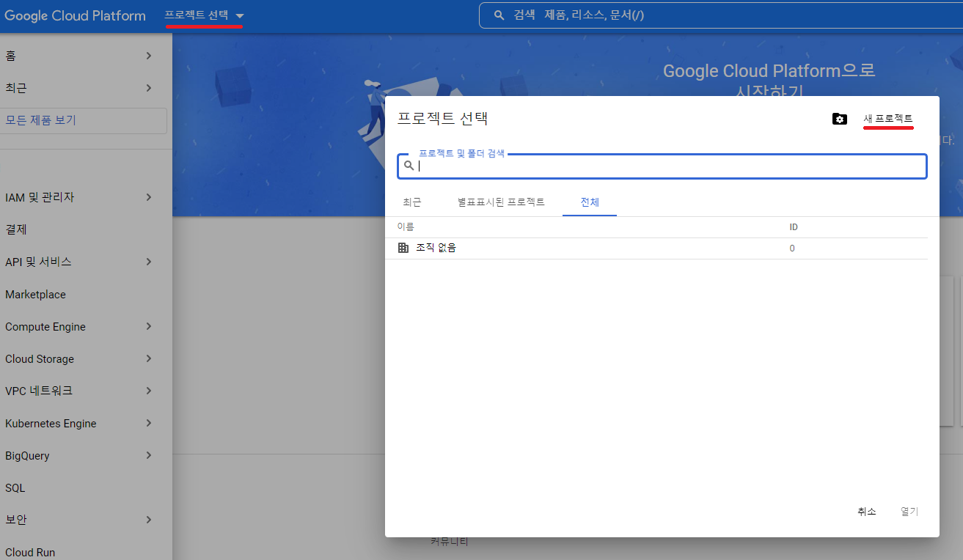Click the Google Cloud Platform logo
Image resolution: width=963 pixels, height=560 pixels.
pyautogui.click(x=76, y=16)
